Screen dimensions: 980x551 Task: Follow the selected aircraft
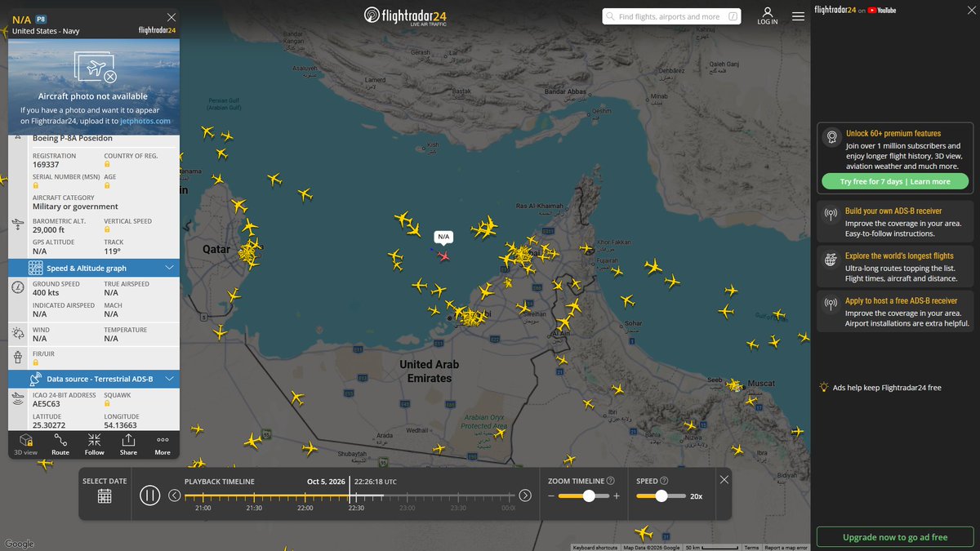95,444
